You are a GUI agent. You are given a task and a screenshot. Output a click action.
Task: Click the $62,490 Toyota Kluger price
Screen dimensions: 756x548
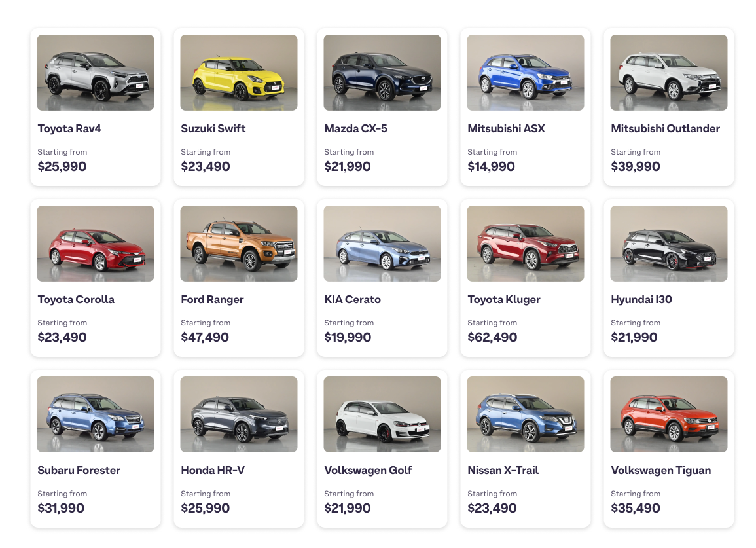492,337
